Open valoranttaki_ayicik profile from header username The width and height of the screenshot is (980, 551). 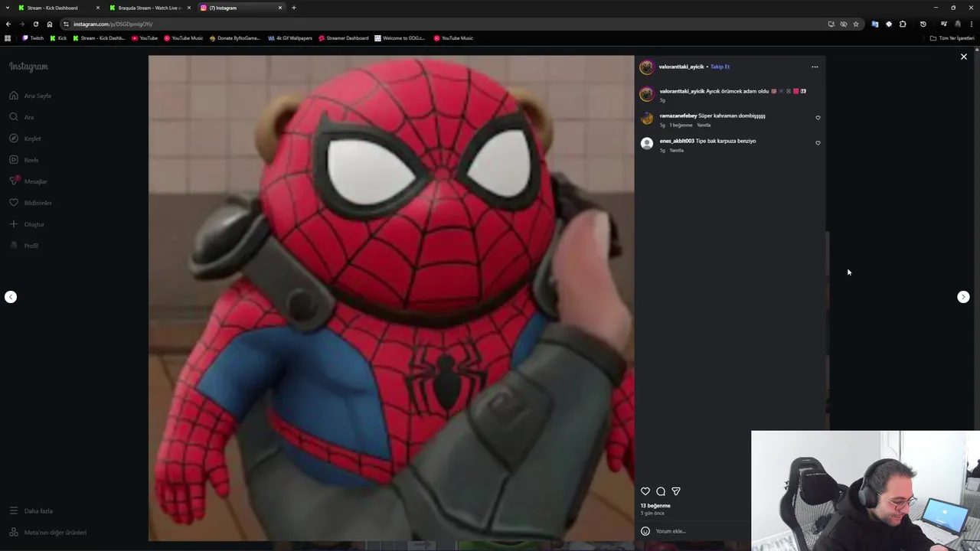681,67
